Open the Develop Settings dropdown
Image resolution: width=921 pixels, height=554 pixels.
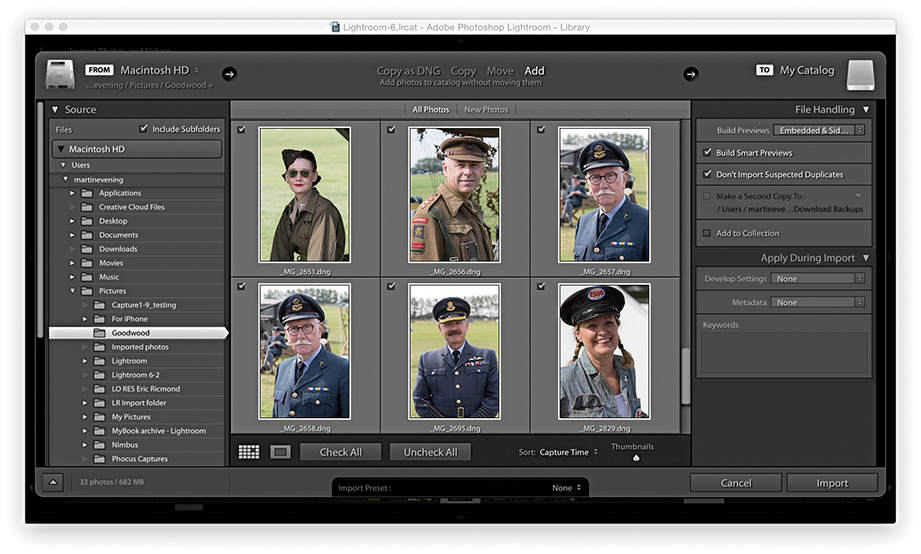[x=818, y=279]
